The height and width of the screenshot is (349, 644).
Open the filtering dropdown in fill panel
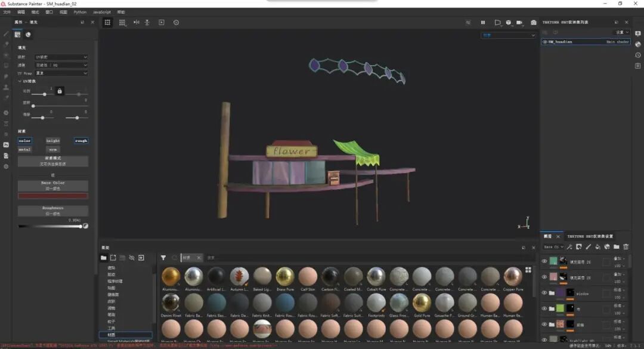click(61, 65)
